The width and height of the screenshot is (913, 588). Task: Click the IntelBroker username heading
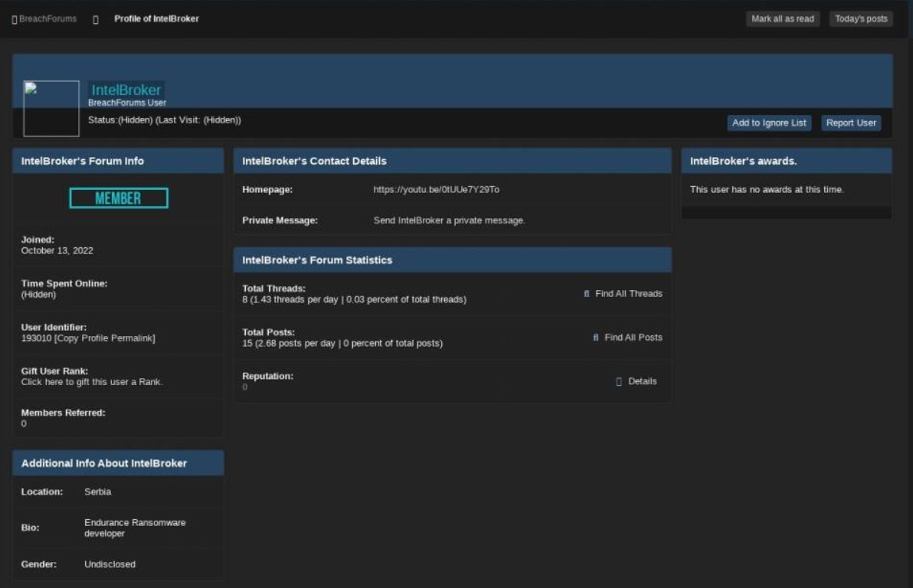click(126, 90)
